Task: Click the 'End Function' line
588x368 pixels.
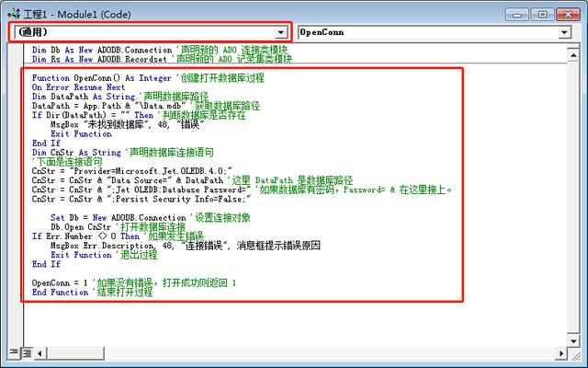Action: click(x=92, y=293)
